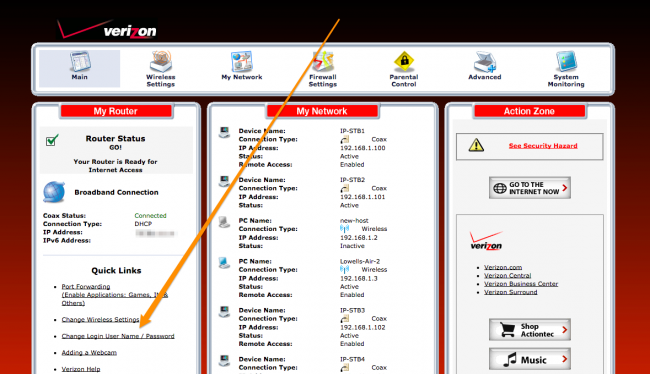Screen dimensions: 650x374
Task: Open the Adding a Webcam link
Action: pos(89,353)
